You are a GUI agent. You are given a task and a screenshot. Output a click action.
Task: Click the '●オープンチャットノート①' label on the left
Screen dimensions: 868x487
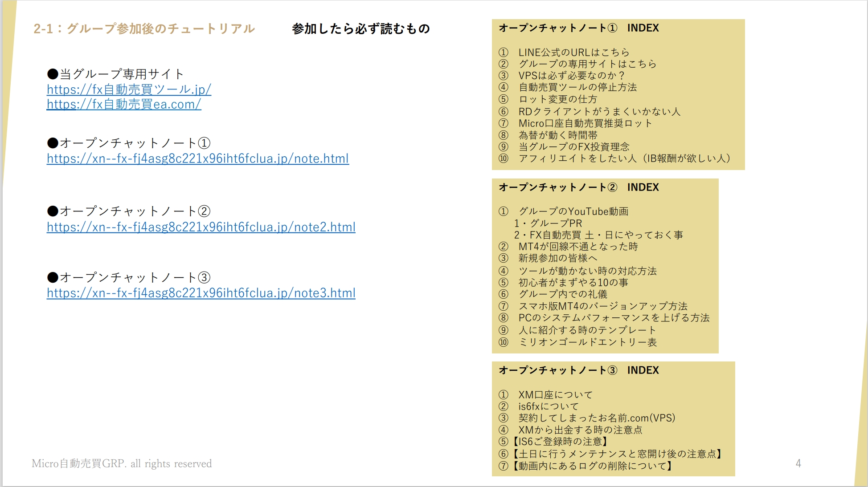(x=129, y=143)
